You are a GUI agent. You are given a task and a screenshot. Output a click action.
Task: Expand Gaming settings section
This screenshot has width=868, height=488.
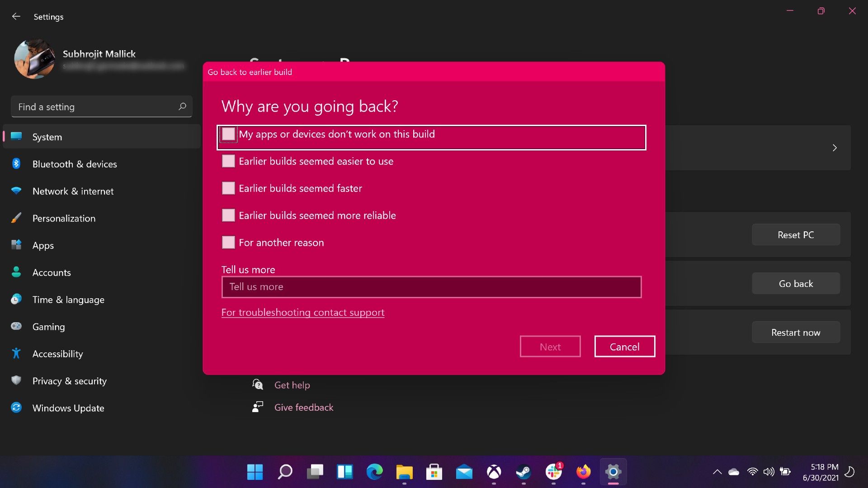click(x=49, y=327)
